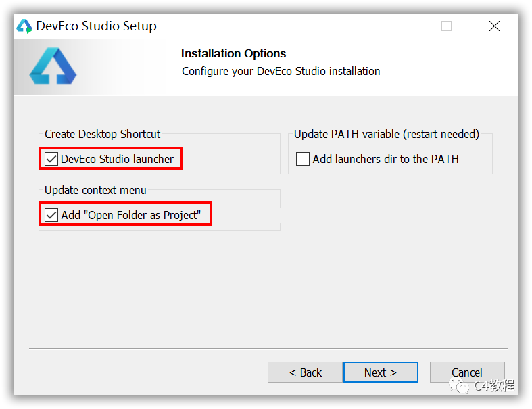Close the DevEco Studio Setup window
Screen dimensions: 532x409
coord(494,26)
